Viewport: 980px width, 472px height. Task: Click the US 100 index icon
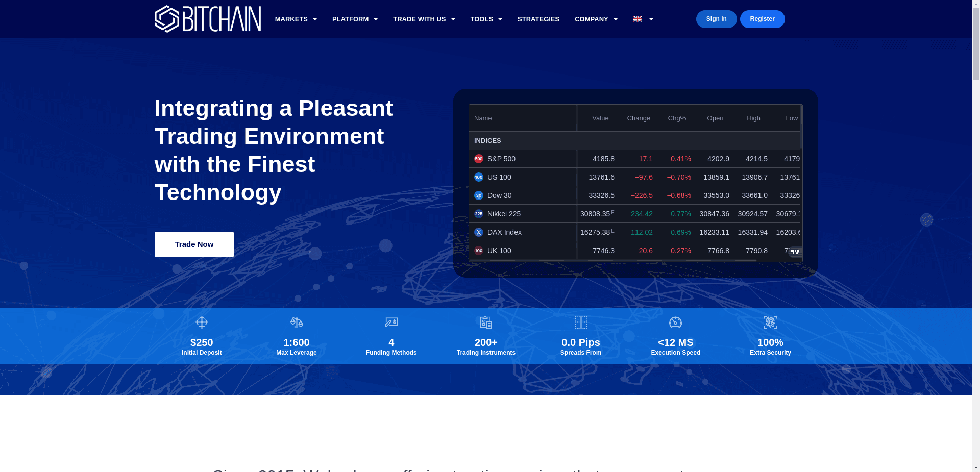pyautogui.click(x=478, y=177)
